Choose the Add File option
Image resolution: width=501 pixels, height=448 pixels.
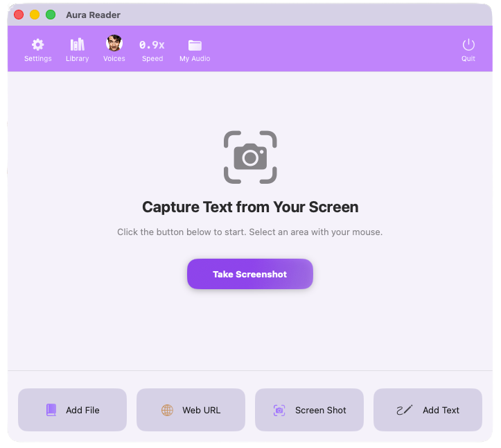pos(72,410)
